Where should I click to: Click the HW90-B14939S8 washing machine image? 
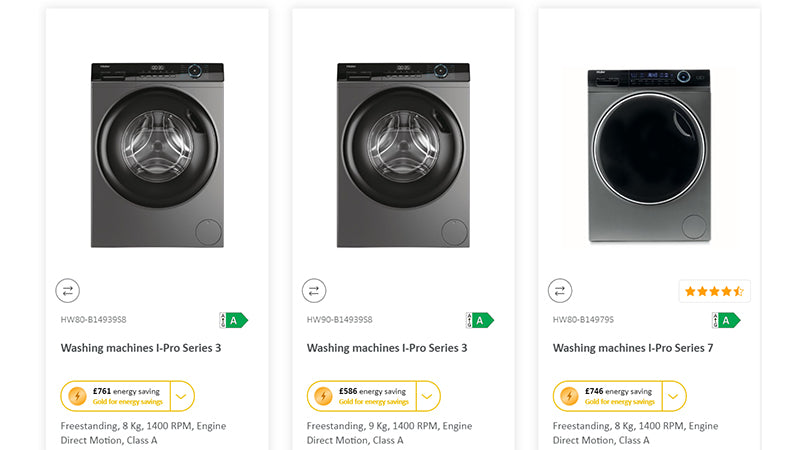pyautogui.click(x=403, y=155)
